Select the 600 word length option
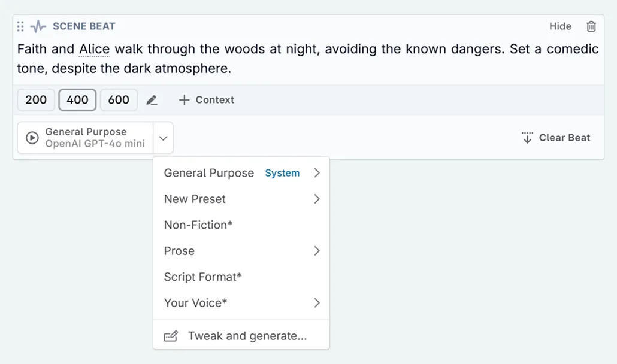Viewport: 617px width, 364px height. coord(119,100)
